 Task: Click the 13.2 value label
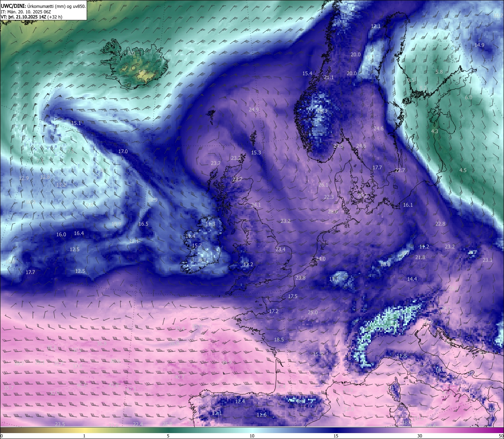click(61, 185)
